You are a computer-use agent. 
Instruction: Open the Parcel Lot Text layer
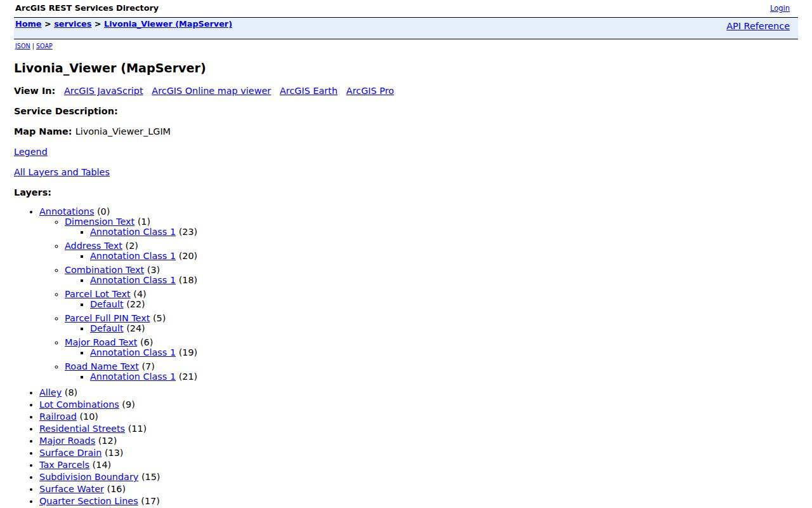point(97,294)
